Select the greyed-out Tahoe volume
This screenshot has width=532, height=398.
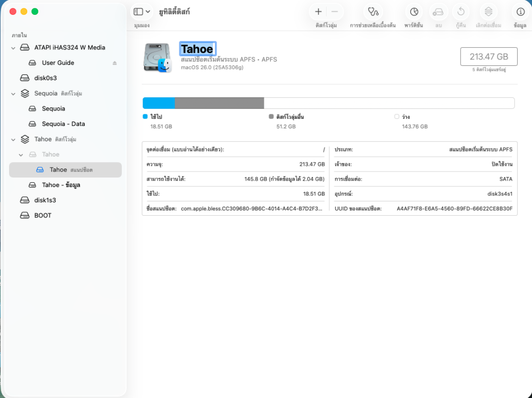point(65,154)
